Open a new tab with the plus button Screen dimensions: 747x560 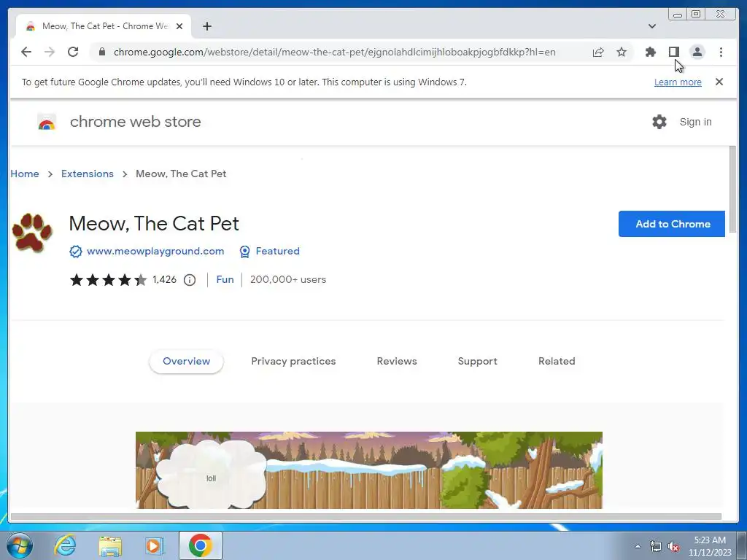206,26
